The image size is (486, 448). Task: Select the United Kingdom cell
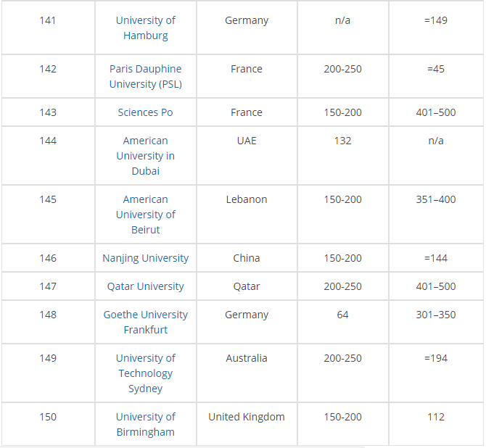[x=247, y=417]
